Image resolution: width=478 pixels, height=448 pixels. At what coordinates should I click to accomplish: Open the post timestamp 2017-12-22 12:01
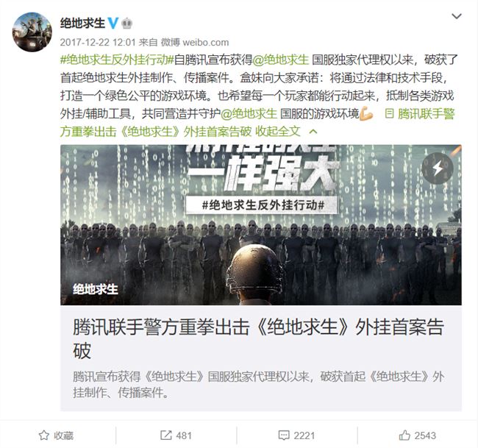click(x=98, y=42)
